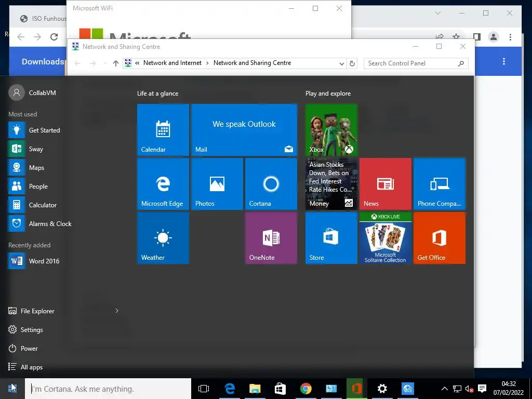The height and width of the screenshot is (399, 532).
Task: Click the Windows Start button
Action: coord(12,389)
